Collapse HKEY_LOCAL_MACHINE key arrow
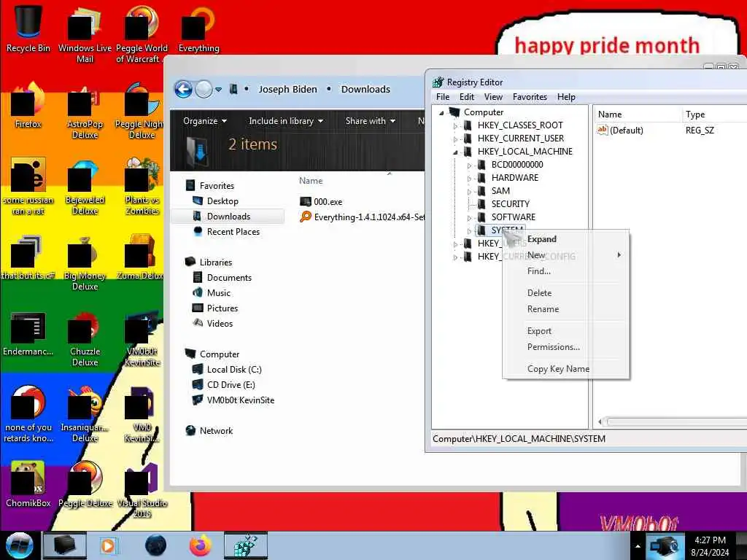 [455, 152]
